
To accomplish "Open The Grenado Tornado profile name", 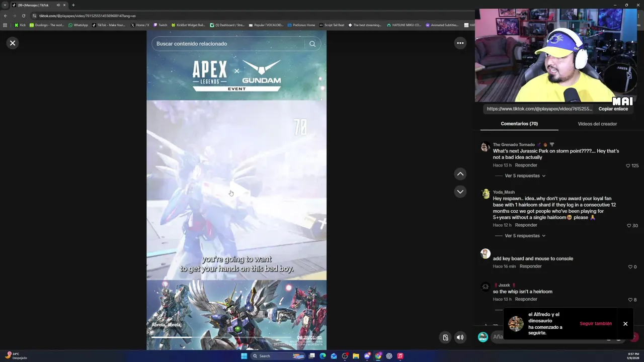I will pyautogui.click(x=514, y=145).
